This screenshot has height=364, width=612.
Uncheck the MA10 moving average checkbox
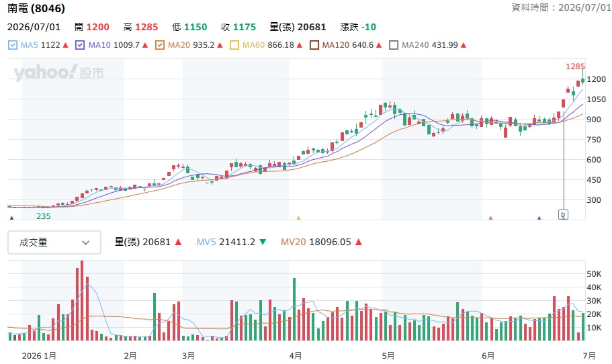(80, 45)
